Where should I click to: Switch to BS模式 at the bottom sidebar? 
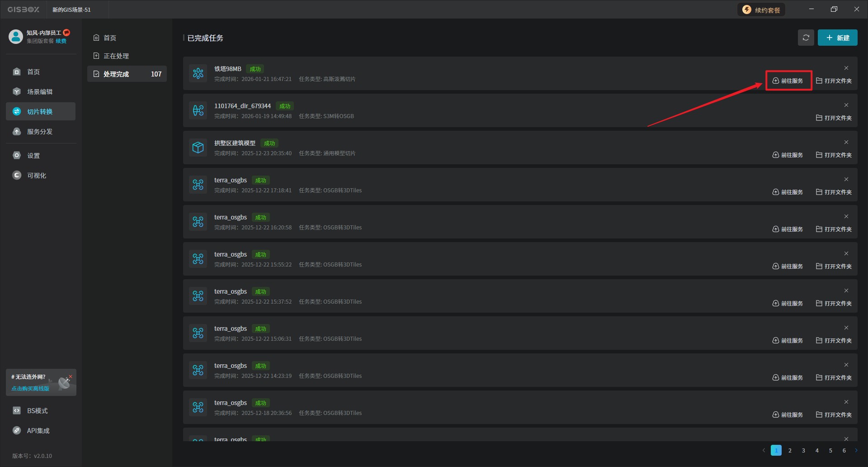coord(37,411)
